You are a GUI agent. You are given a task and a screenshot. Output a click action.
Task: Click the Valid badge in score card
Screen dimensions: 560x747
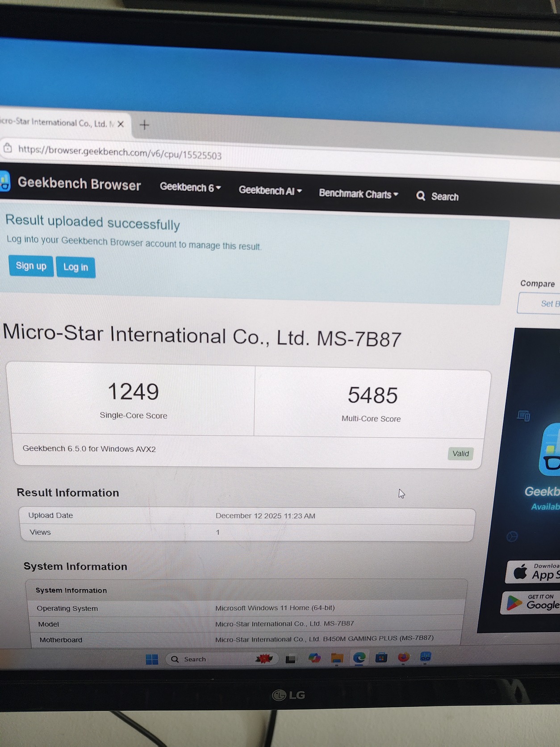click(x=460, y=454)
